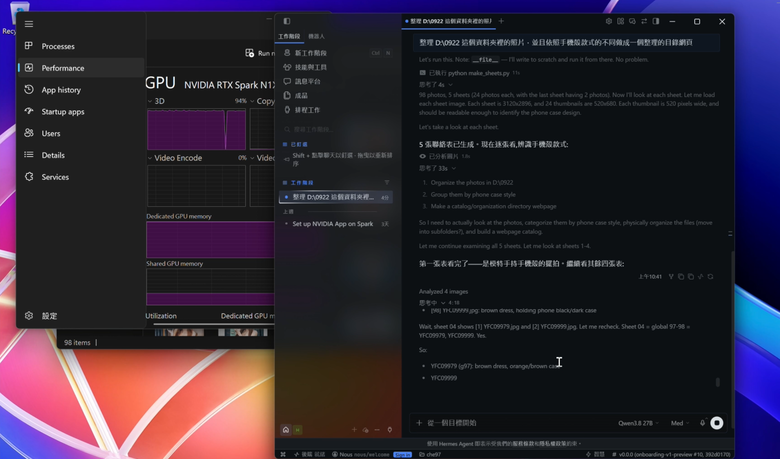Toggle the right panel icon in title bar
Viewport: 780px width, 459px height.
[656, 21]
